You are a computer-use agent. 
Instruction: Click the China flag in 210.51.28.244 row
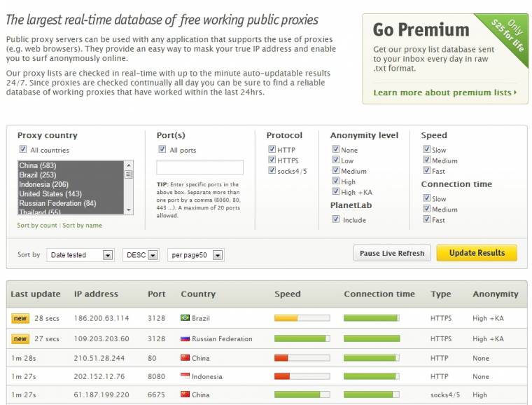(185, 358)
